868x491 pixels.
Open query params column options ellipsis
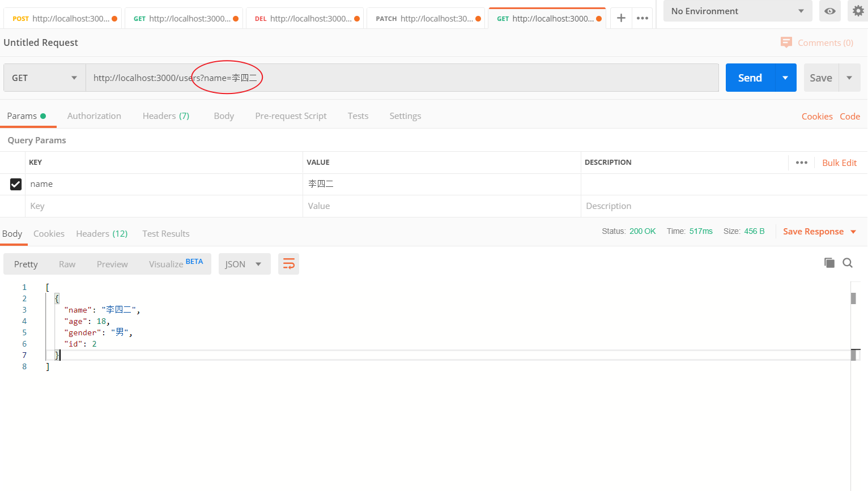click(x=802, y=163)
